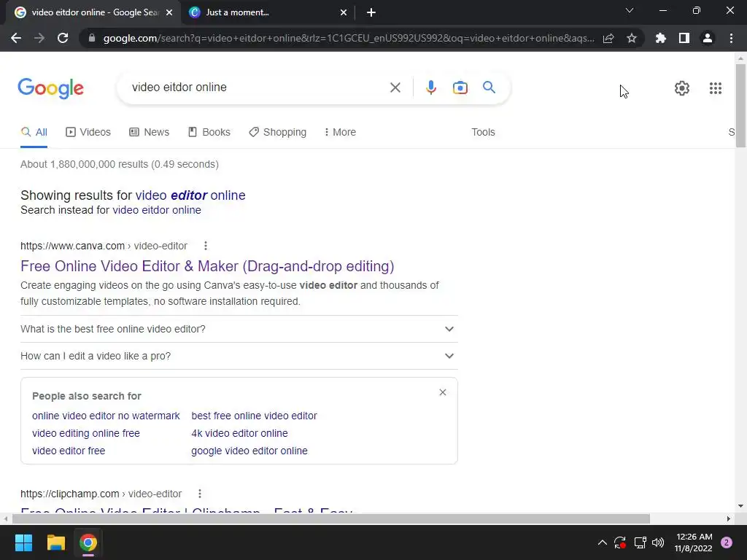
Task: Click into the Google search field
Action: click(x=258, y=87)
